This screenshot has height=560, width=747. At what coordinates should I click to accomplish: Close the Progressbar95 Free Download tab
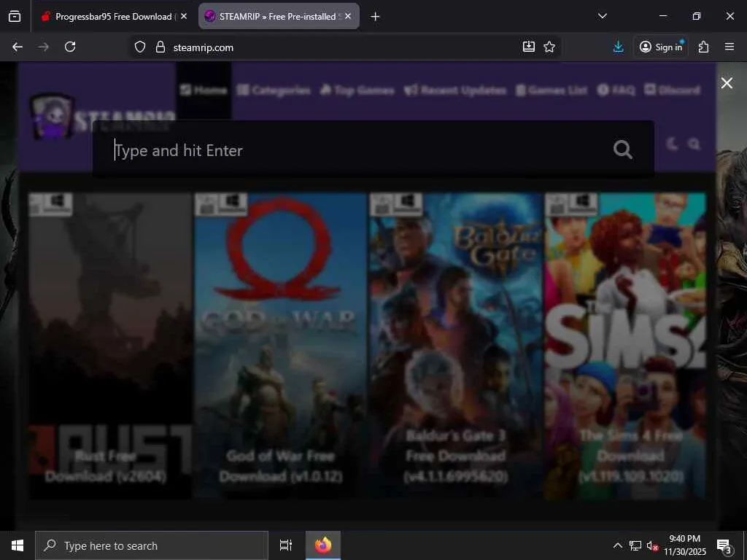coord(184,16)
